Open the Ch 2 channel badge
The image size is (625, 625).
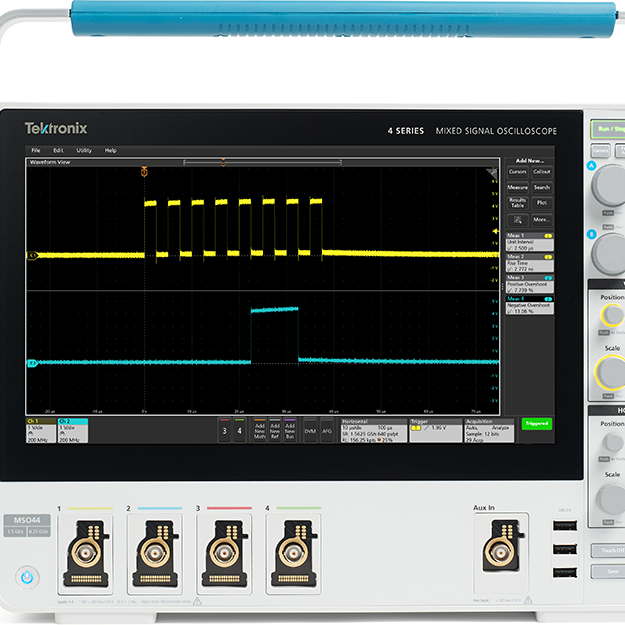73,430
